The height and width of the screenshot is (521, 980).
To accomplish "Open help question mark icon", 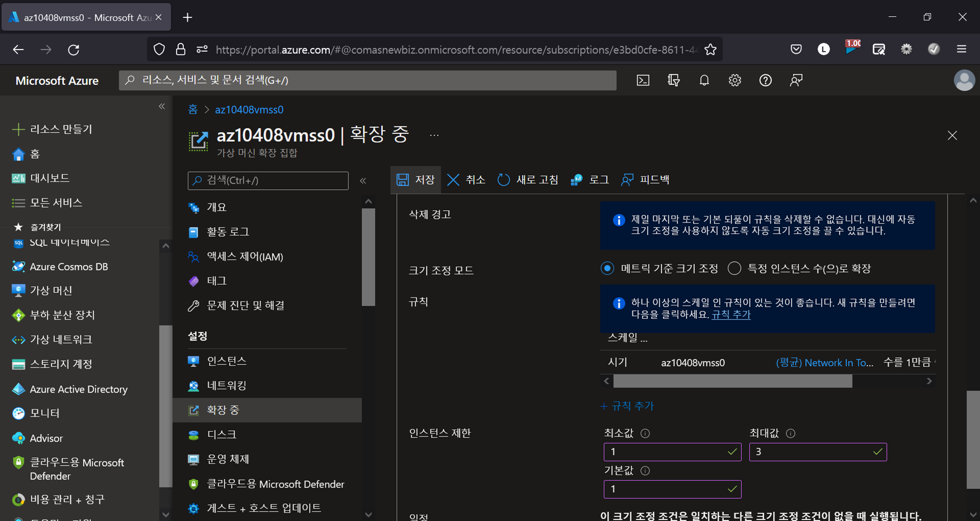I will (765, 80).
